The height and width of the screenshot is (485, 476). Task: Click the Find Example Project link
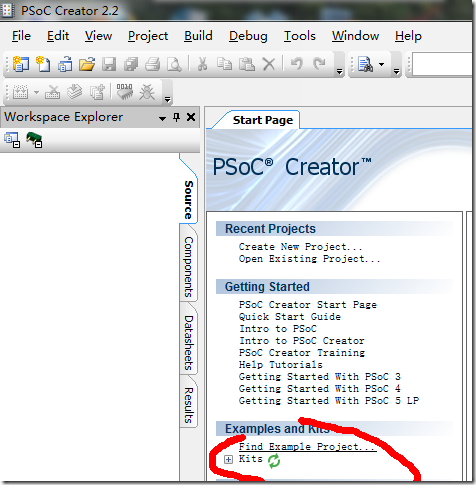pyautogui.click(x=308, y=447)
